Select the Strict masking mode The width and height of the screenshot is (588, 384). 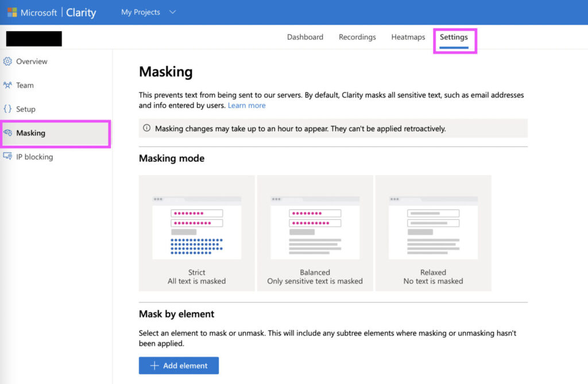pyautogui.click(x=196, y=233)
